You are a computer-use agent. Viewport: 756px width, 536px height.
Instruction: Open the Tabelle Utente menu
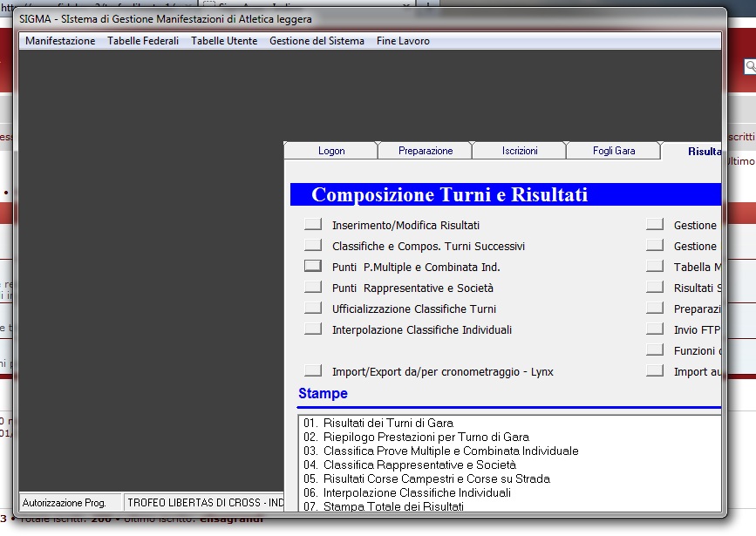tap(224, 41)
